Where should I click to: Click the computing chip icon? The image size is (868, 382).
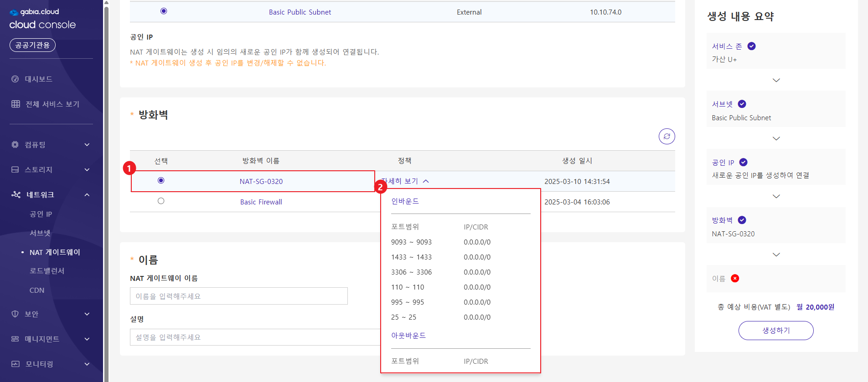click(15, 144)
